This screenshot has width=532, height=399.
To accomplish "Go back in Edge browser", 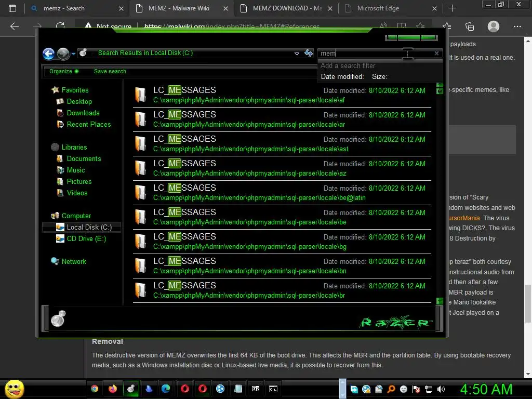I will [14, 26].
